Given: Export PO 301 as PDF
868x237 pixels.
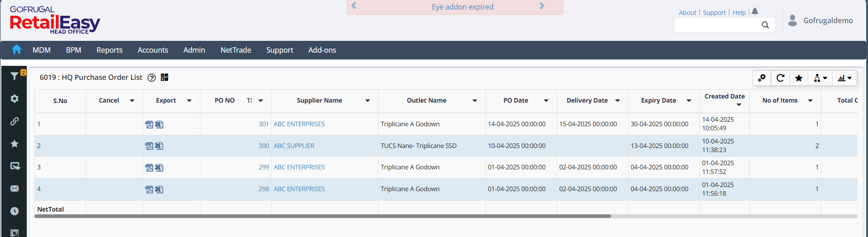Looking at the screenshot, I should pos(149,124).
